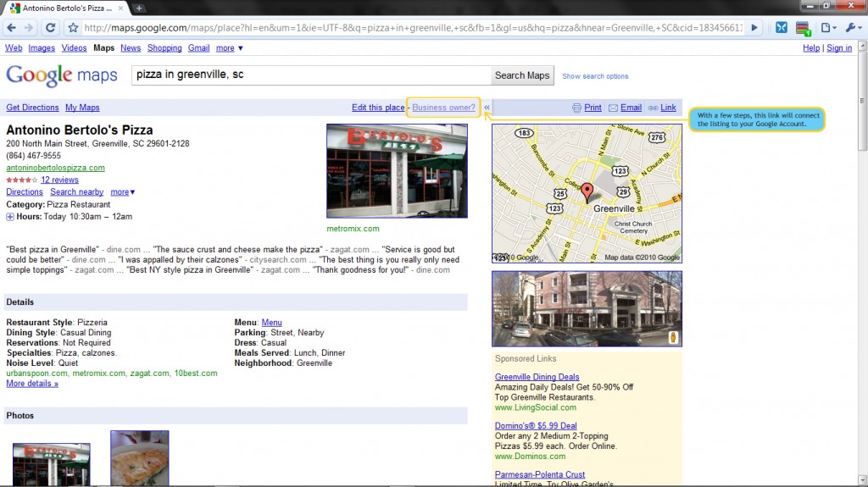Open the Street View building thumbnail
This screenshot has height=487, width=868.
point(587,309)
